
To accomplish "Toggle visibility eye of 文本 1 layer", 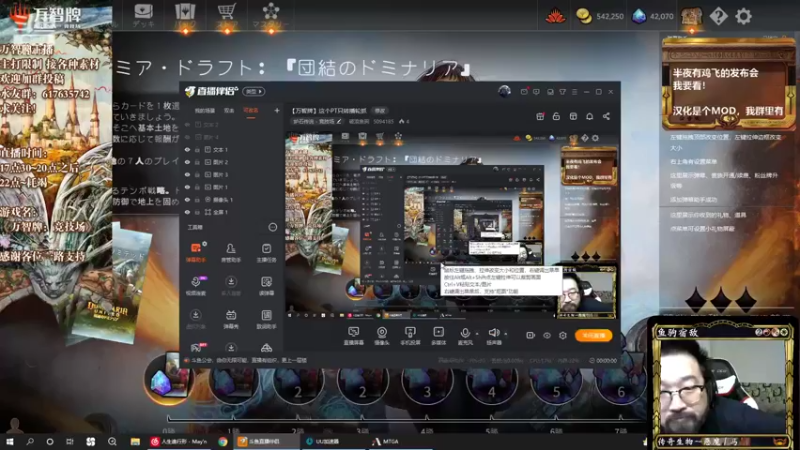I will click(187, 149).
